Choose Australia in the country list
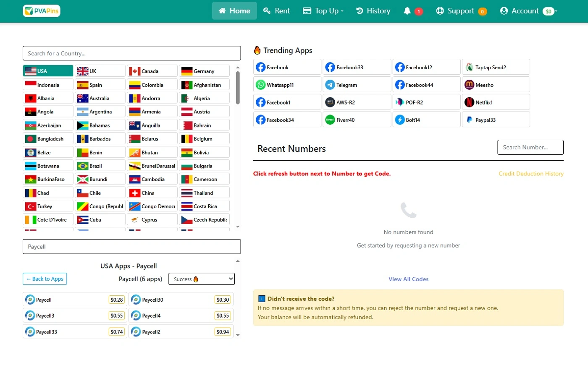This screenshot has height=365, width=588. (x=100, y=98)
